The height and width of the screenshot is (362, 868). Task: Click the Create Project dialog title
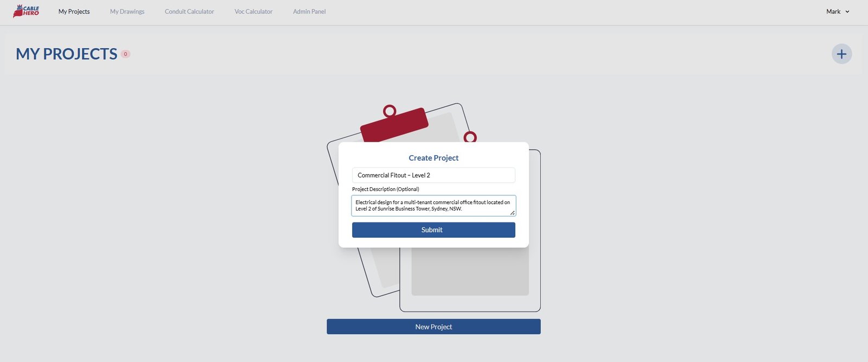[433, 158]
